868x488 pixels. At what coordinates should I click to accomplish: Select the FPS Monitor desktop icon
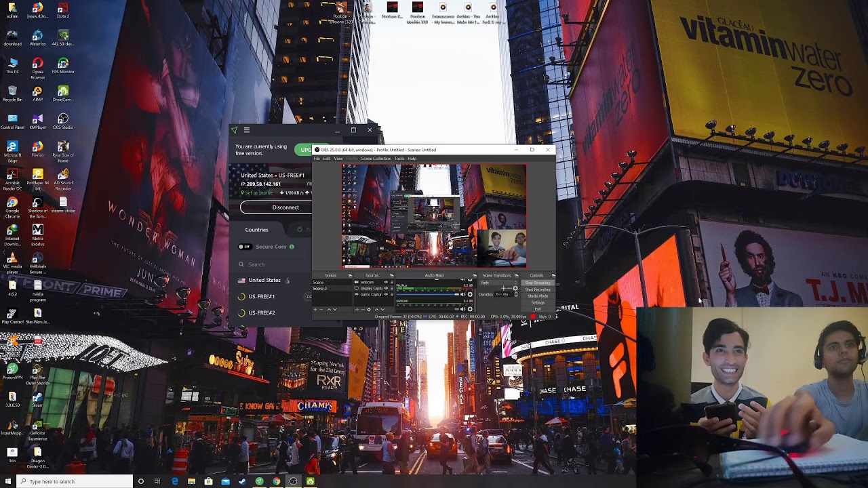tap(63, 65)
